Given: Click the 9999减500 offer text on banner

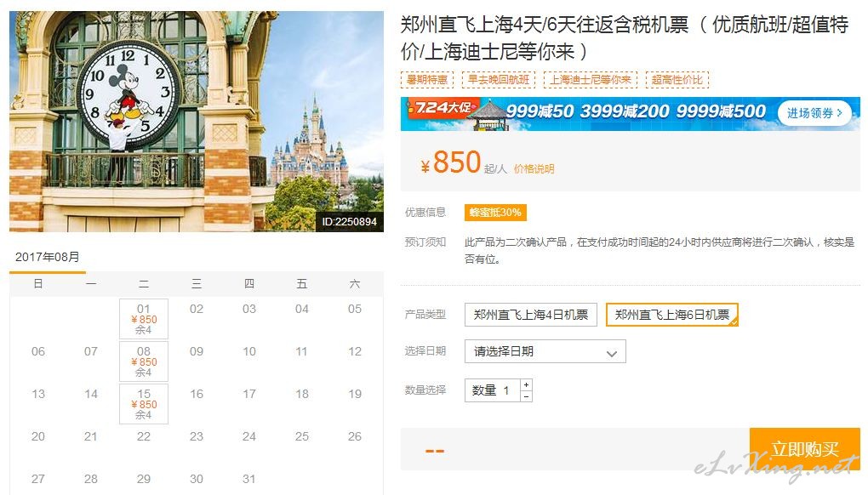Looking at the screenshot, I should [722, 111].
